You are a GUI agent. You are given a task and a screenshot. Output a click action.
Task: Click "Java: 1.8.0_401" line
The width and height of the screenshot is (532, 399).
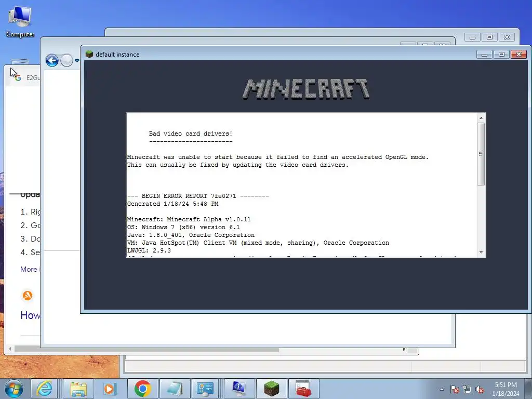(x=191, y=235)
